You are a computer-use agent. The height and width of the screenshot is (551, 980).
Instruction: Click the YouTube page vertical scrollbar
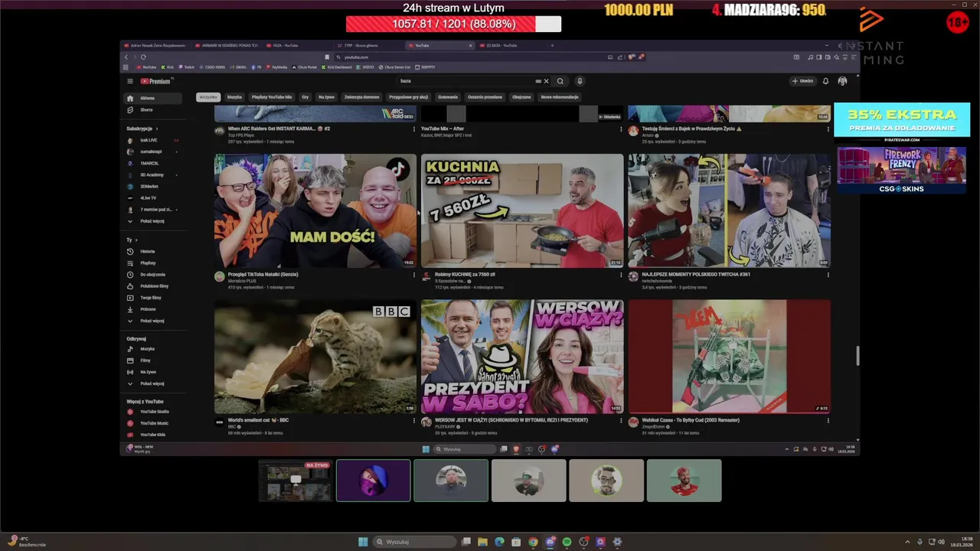point(857,356)
